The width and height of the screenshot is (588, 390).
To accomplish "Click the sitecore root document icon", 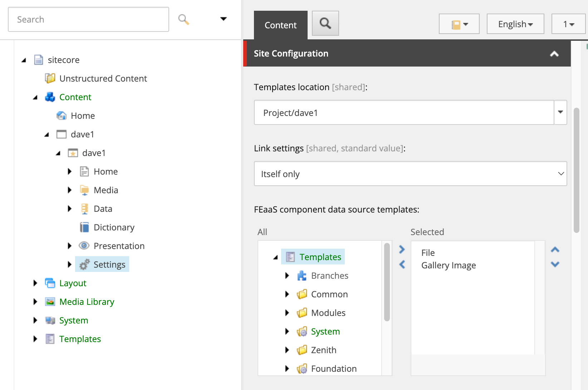I will [x=39, y=60].
